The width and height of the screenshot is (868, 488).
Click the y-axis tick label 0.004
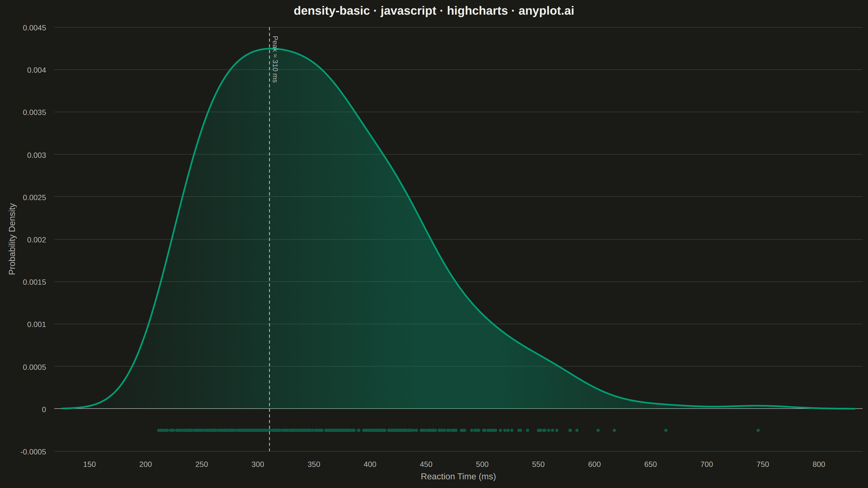click(36, 70)
